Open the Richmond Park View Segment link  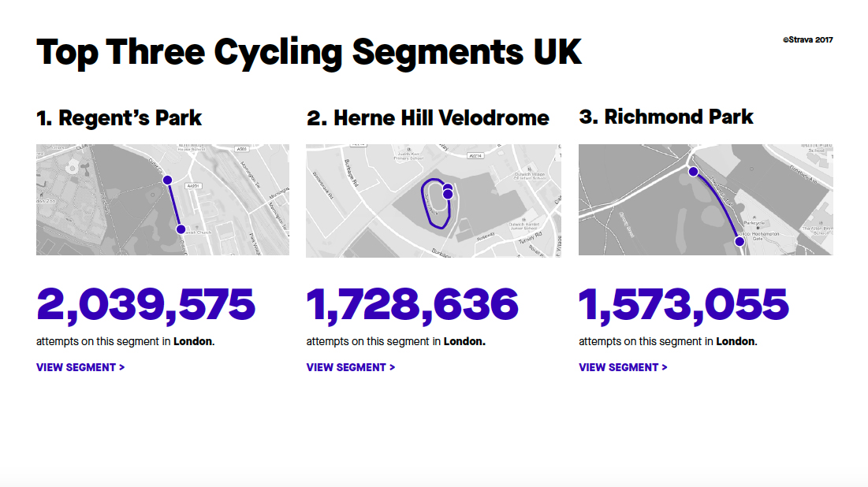[623, 367]
